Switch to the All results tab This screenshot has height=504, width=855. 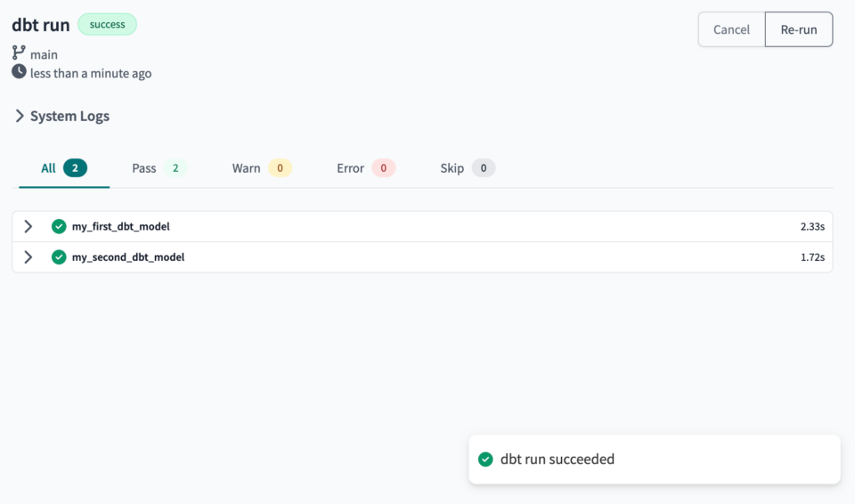click(x=64, y=168)
